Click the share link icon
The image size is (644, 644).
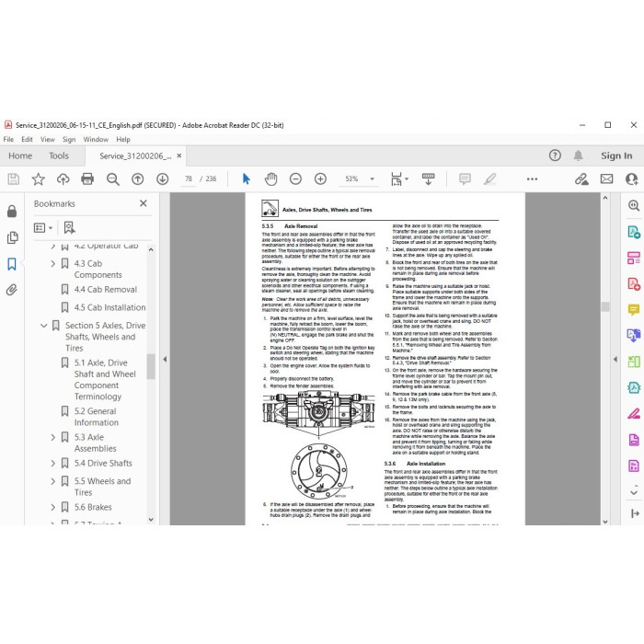coord(581,179)
